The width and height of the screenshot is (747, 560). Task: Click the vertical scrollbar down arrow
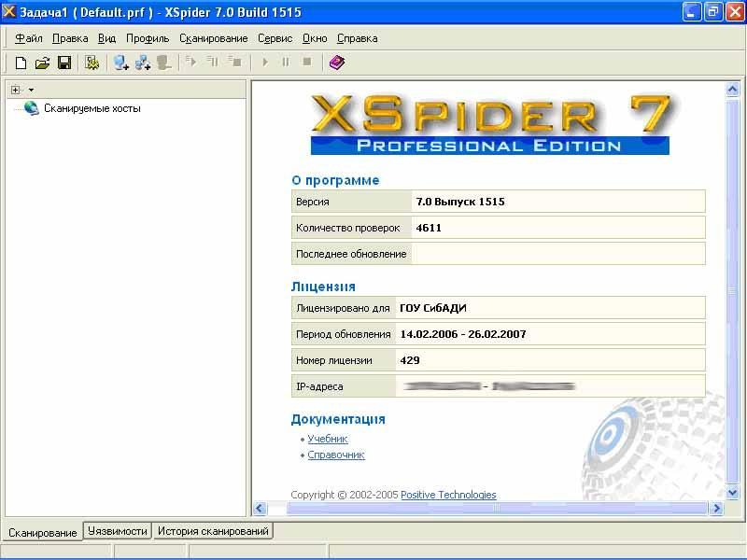(x=732, y=493)
